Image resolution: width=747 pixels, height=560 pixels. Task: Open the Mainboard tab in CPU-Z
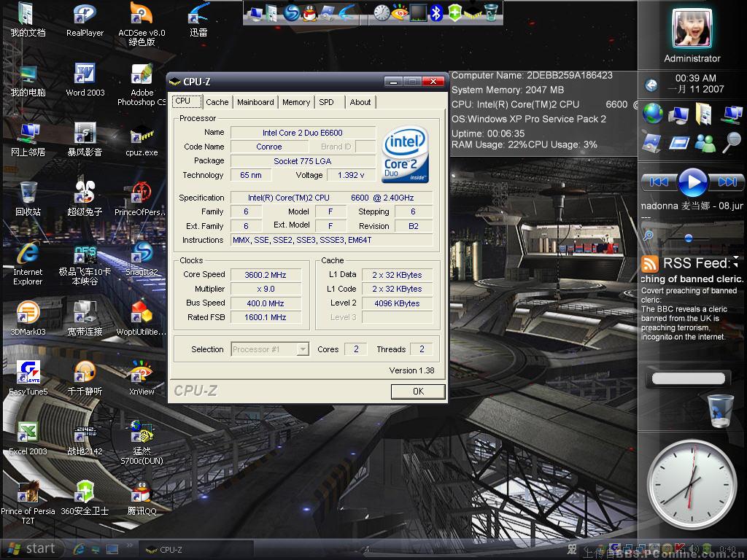click(x=255, y=102)
